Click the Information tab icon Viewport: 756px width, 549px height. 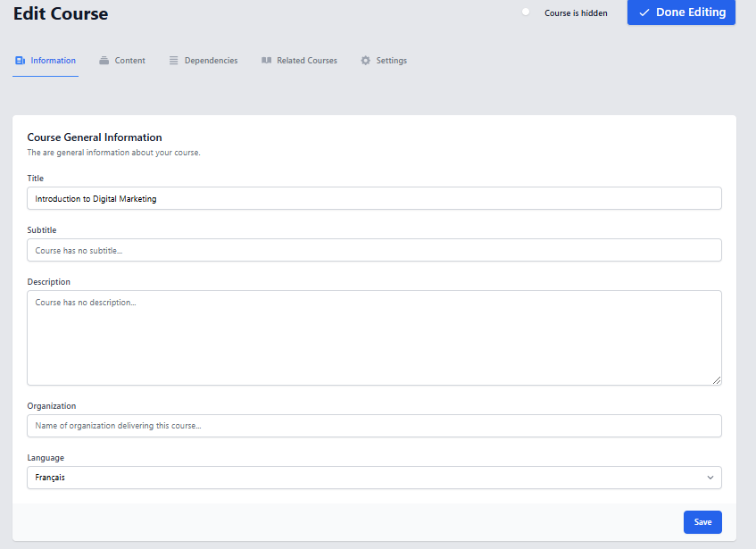[20, 61]
